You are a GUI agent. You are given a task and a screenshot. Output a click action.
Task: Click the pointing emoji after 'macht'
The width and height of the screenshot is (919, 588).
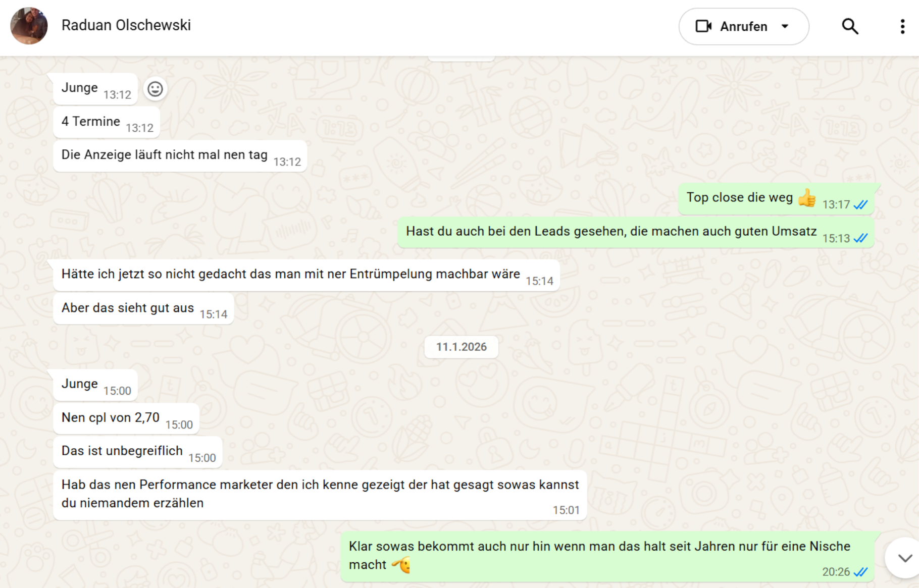point(402,565)
